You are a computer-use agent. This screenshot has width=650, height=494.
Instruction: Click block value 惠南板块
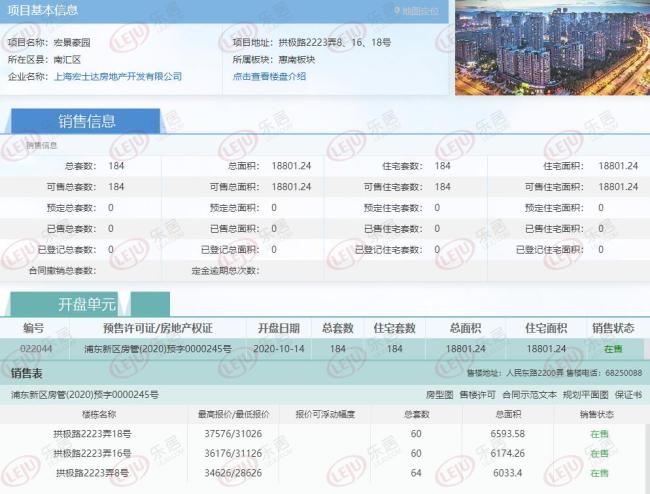tap(297, 60)
